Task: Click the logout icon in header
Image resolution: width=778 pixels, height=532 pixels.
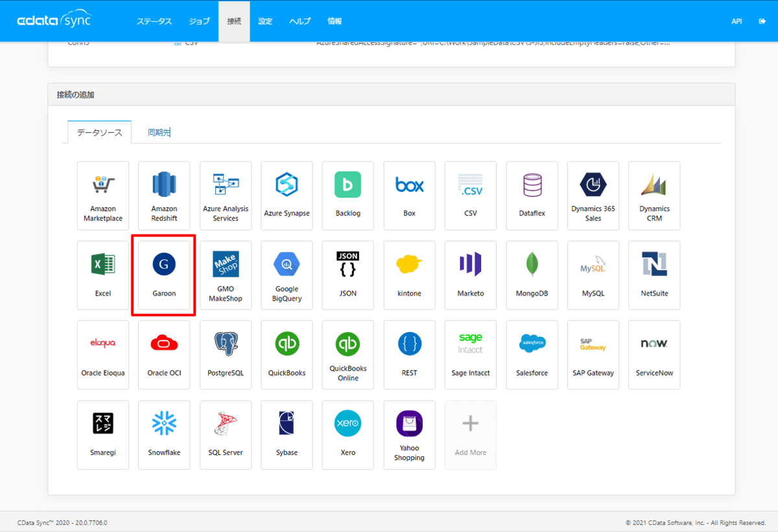Action: [x=762, y=21]
